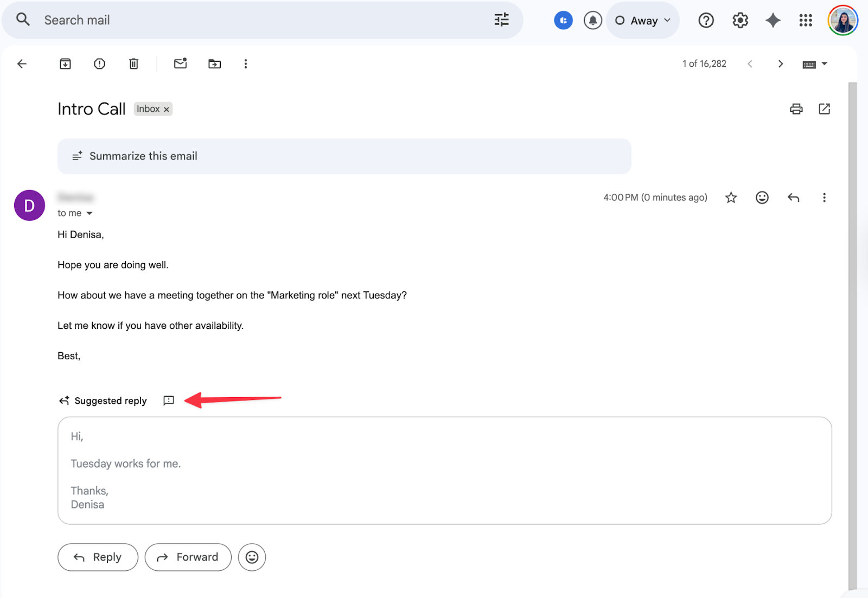Star the message from the sender
Viewport: 868px width, 598px height.
(731, 198)
